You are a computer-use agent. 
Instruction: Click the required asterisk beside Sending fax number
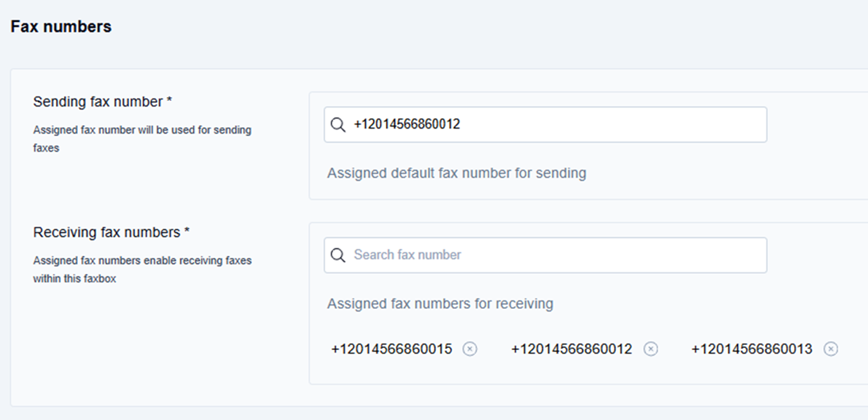(x=169, y=102)
